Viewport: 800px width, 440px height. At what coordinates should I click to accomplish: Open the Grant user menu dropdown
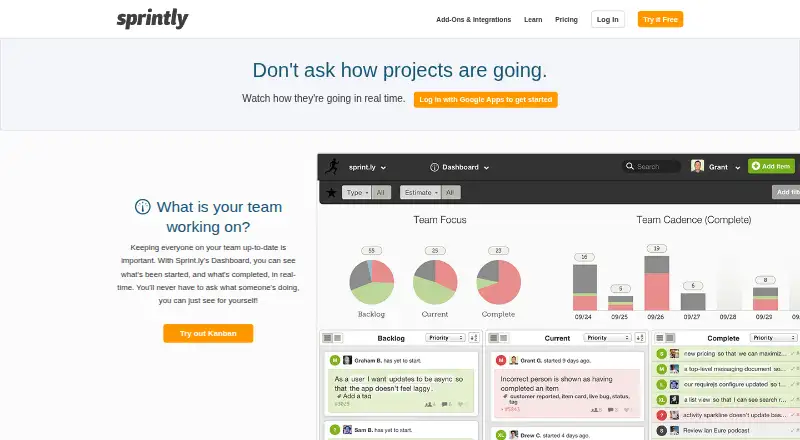[x=724, y=167]
